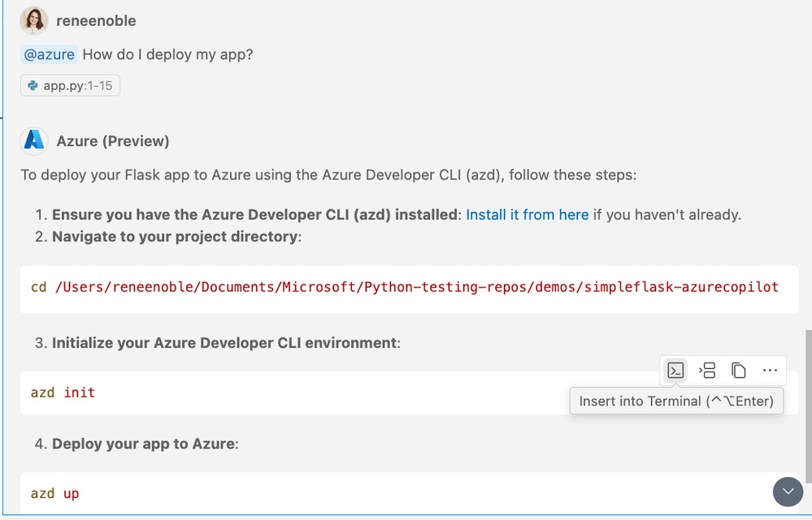Click the Azure (Preview) participant name
Image resolution: width=812 pixels, height=520 pixels.
(x=113, y=141)
